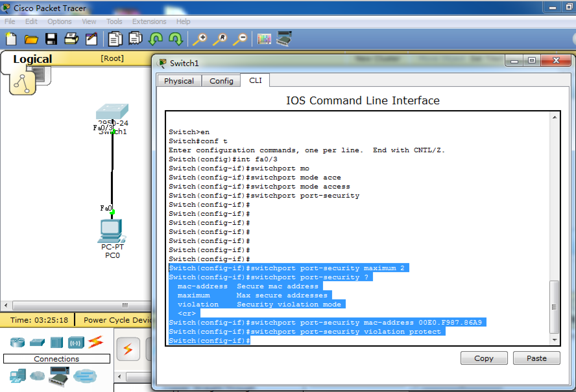The height and width of the screenshot is (392, 576).
Task: Open the drawing palette icon
Action: pyautogui.click(x=264, y=39)
